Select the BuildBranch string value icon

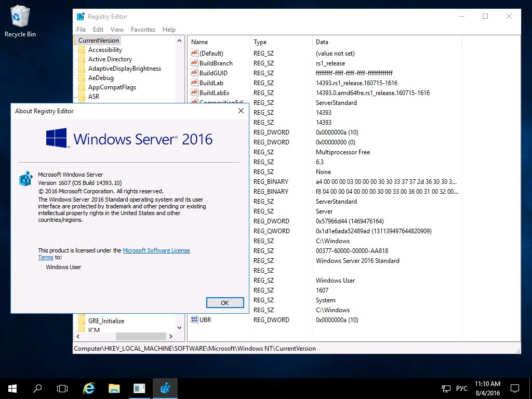(x=194, y=63)
